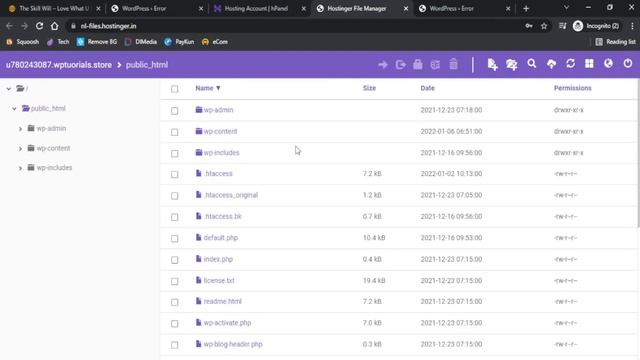Collapse the public_html tree node arrow
Viewport: 640px width, 360px height.
coord(14,109)
